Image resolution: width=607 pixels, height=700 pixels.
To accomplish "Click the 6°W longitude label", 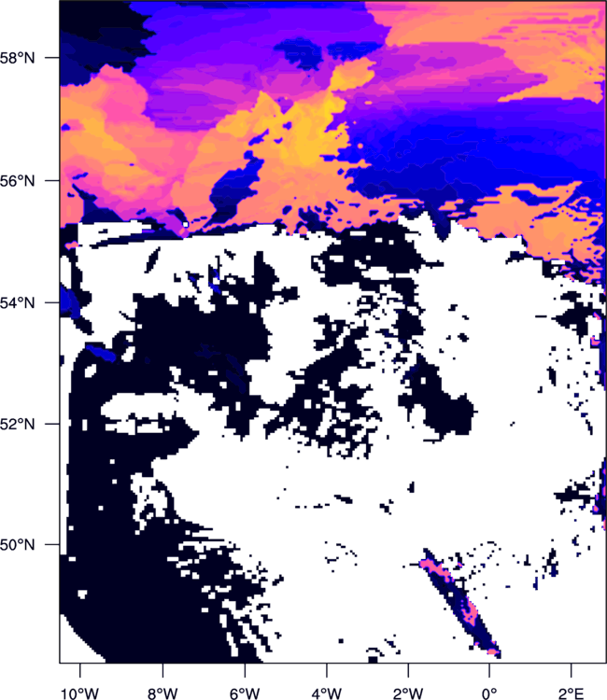I will [245, 693].
